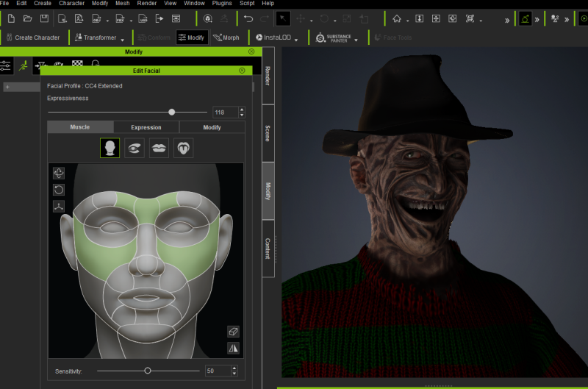
Task: Click the Expressiveness slider handle
Action: coord(172,112)
